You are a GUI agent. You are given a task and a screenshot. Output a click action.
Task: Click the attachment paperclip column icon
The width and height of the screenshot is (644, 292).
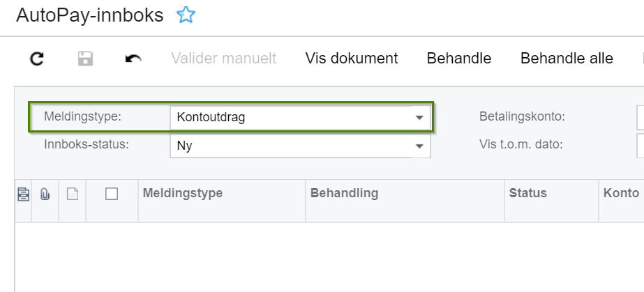click(45, 194)
